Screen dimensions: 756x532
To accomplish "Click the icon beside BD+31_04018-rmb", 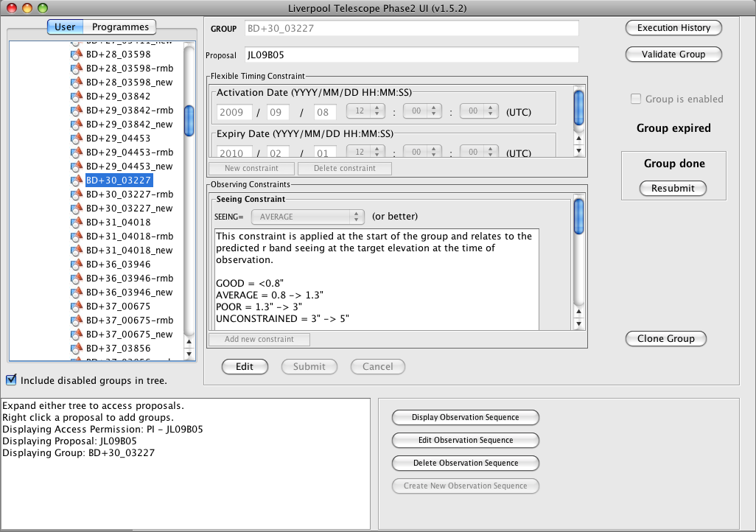I will [x=76, y=236].
